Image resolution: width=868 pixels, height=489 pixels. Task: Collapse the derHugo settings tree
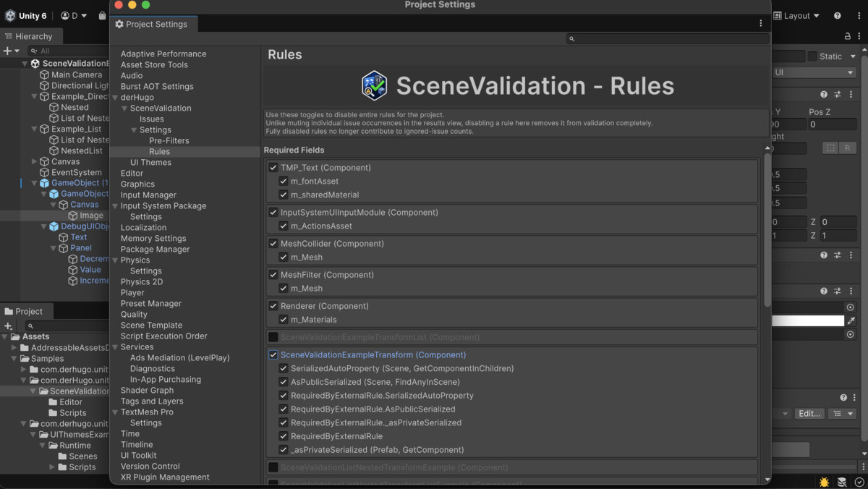(x=115, y=97)
